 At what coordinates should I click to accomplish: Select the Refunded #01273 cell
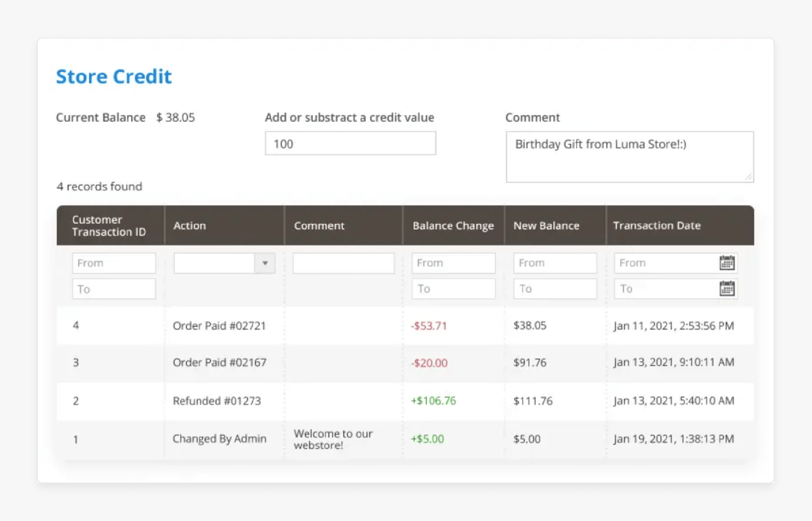217,401
